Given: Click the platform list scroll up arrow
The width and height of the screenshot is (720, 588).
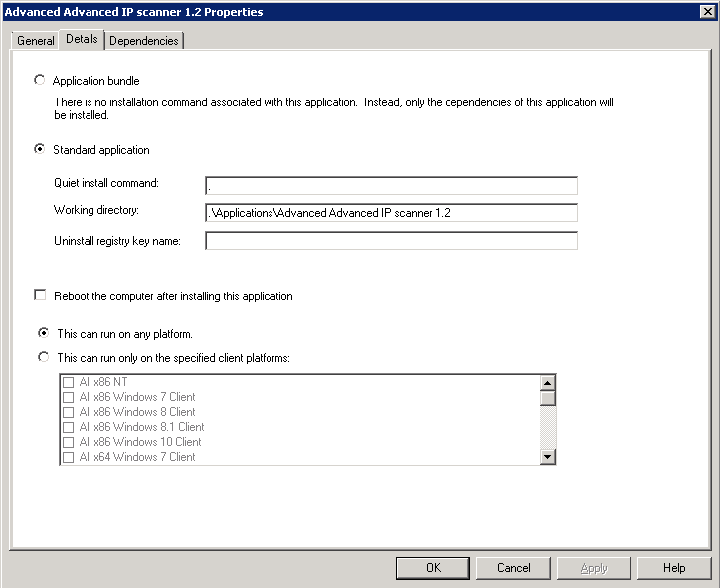Looking at the screenshot, I should 547,383.
